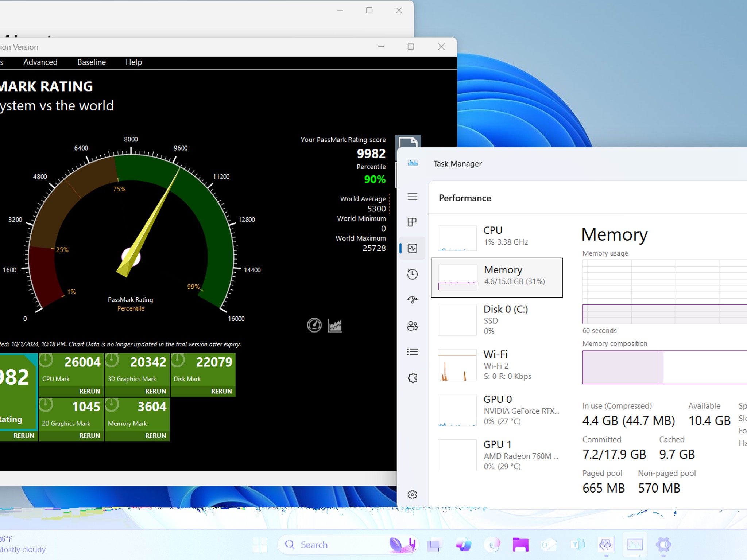
Task: Click the 9982 PassMark Rating score
Action: click(x=371, y=153)
